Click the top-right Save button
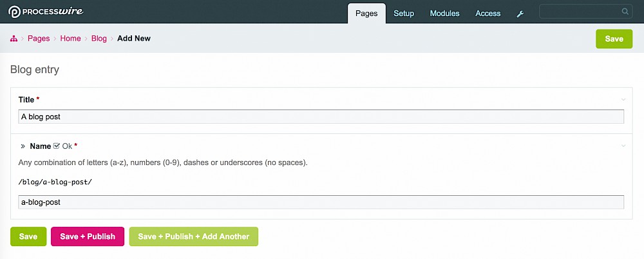 (614, 39)
